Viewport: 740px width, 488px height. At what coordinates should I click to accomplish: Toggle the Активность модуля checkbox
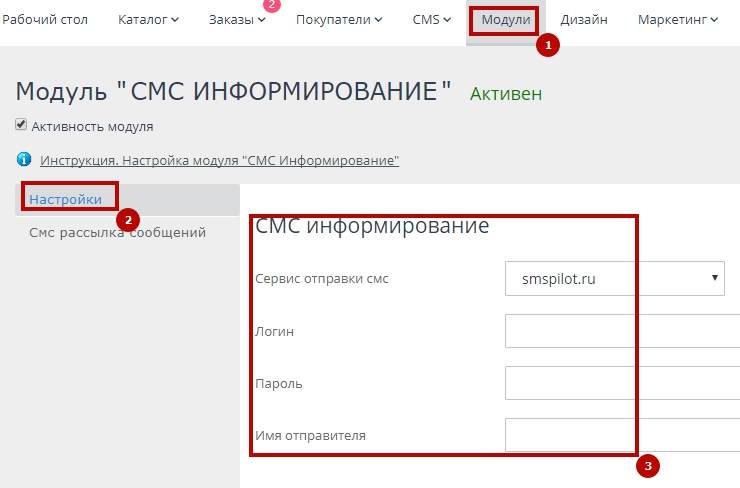point(21,125)
